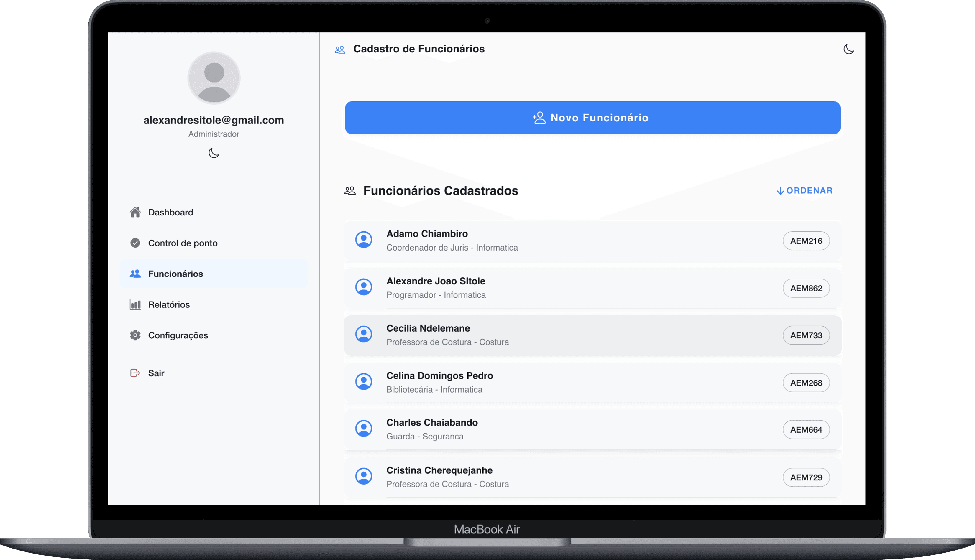Open Relatórios from the sidebar

click(214, 305)
